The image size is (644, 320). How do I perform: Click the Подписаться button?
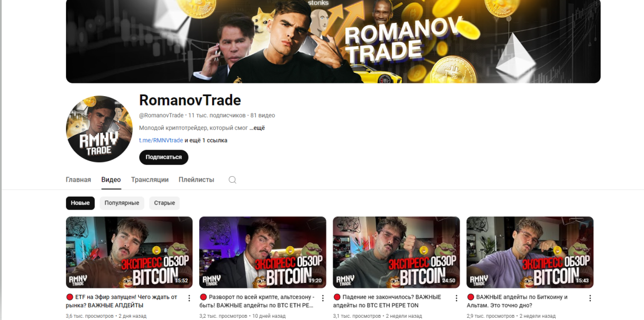click(164, 157)
